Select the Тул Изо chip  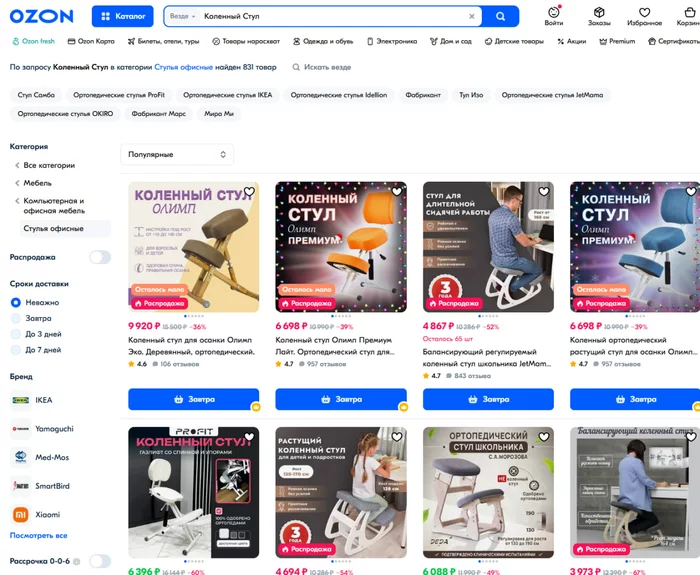pyautogui.click(x=471, y=95)
